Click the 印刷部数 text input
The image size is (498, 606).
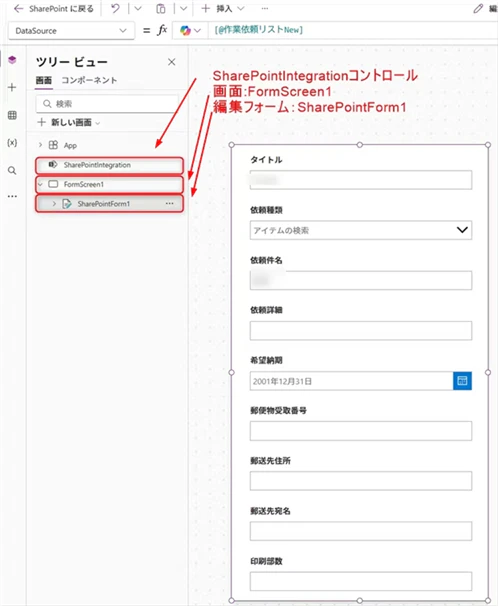pos(360,581)
